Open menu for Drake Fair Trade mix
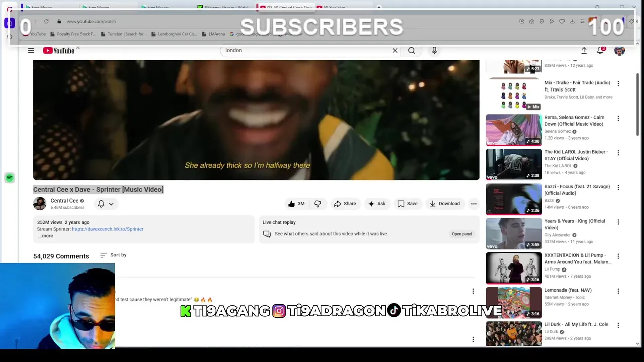644x362 pixels. point(618,84)
